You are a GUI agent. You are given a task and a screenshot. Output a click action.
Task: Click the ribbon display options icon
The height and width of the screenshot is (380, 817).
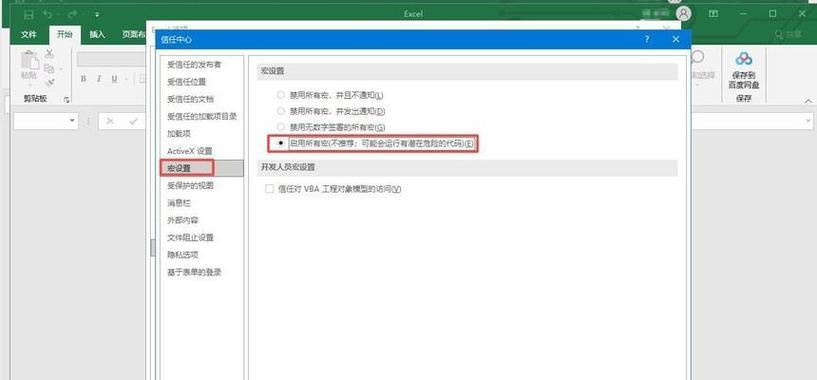click(713, 14)
